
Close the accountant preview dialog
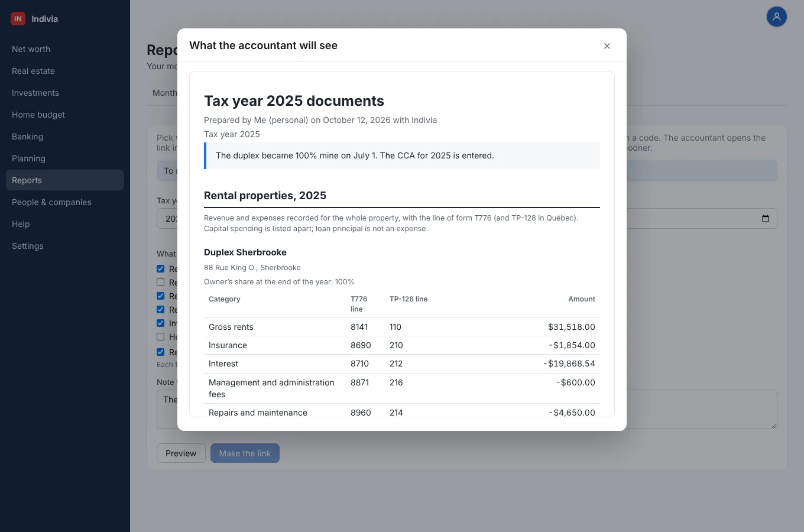click(x=607, y=46)
